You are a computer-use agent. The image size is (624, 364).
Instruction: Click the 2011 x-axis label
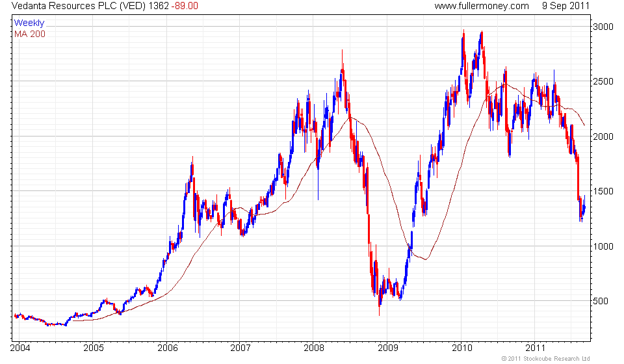535,348
